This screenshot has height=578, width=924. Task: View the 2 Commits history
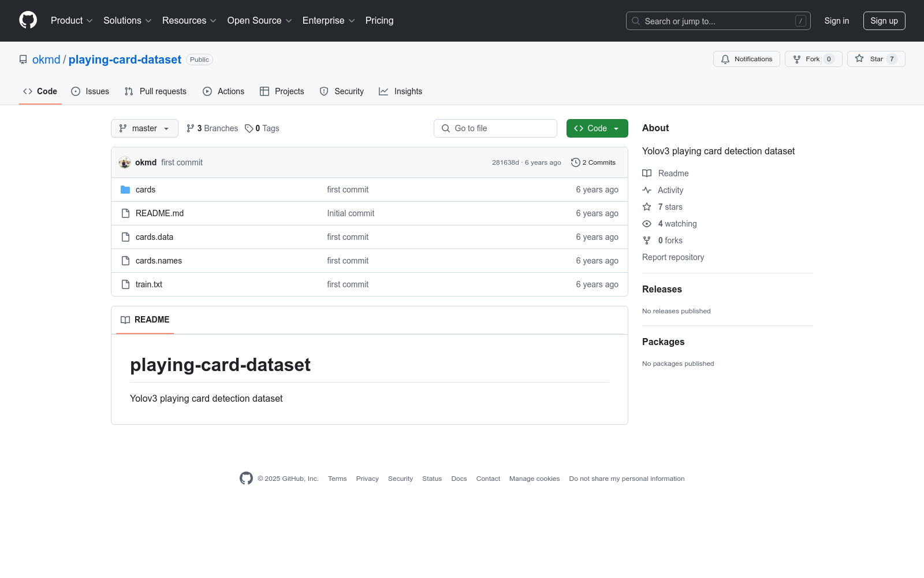[x=593, y=162]
